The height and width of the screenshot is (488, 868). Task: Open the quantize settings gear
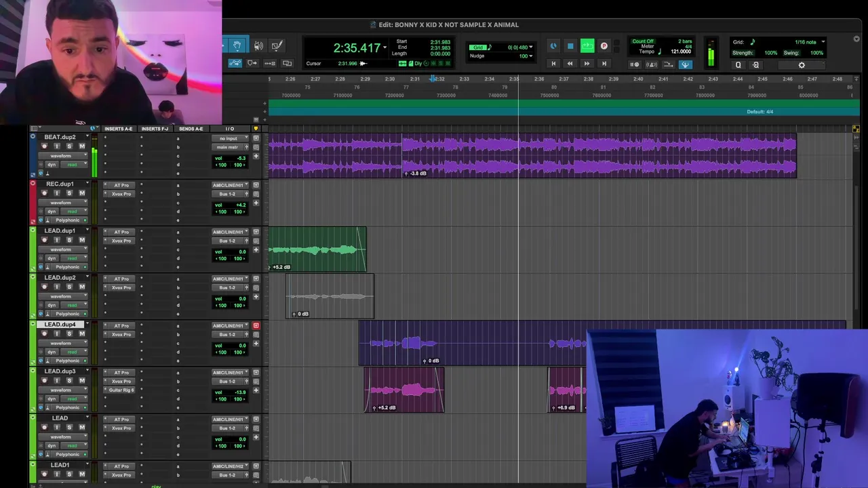coord(802,65)
